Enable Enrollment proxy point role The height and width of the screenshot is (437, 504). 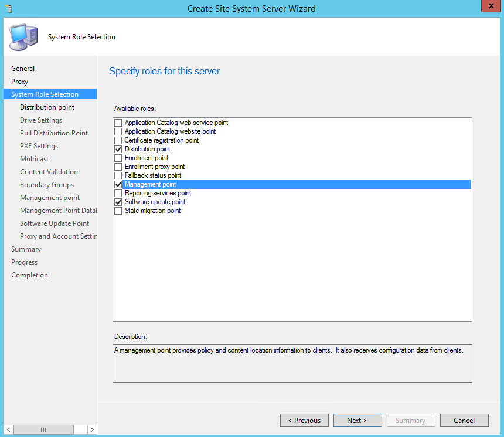tap(118, 167)
